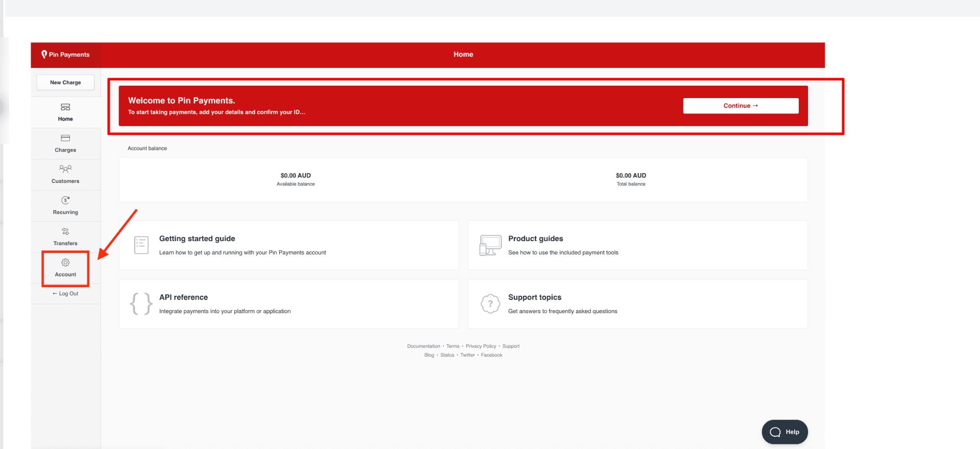
Task: Select Recurring label in the sidebar
Action: coord(65,212)
